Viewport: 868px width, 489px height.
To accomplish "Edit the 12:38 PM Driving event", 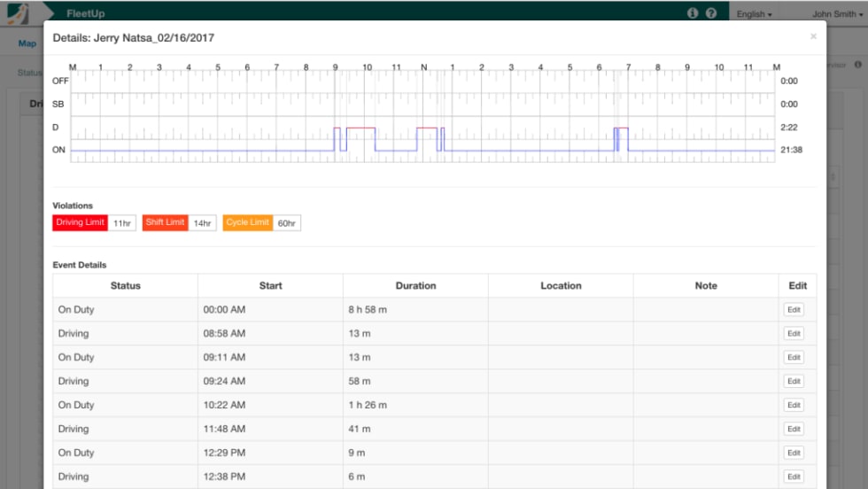I will (794, 477).
